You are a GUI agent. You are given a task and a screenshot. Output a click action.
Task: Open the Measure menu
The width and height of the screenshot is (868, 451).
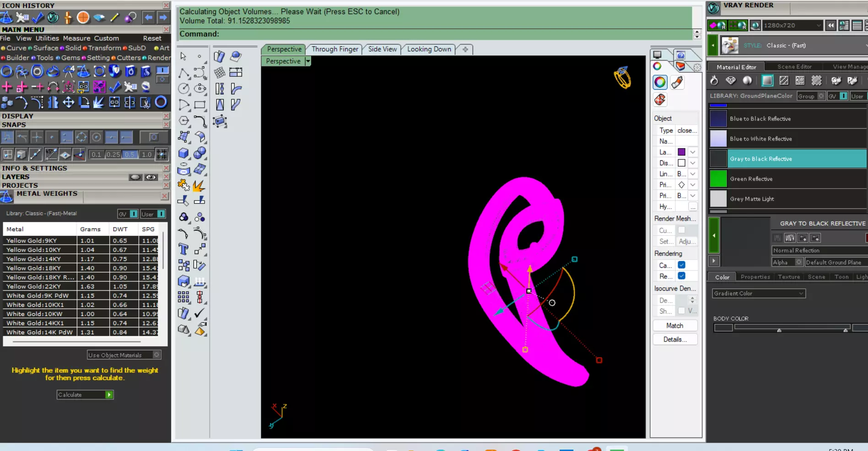click(76, 38)
